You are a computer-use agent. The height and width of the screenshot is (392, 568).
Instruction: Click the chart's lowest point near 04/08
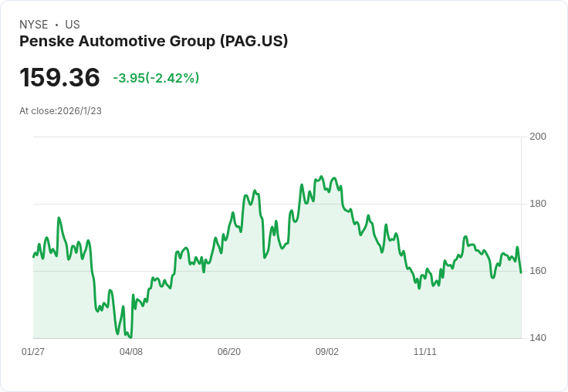pos(130,337)
